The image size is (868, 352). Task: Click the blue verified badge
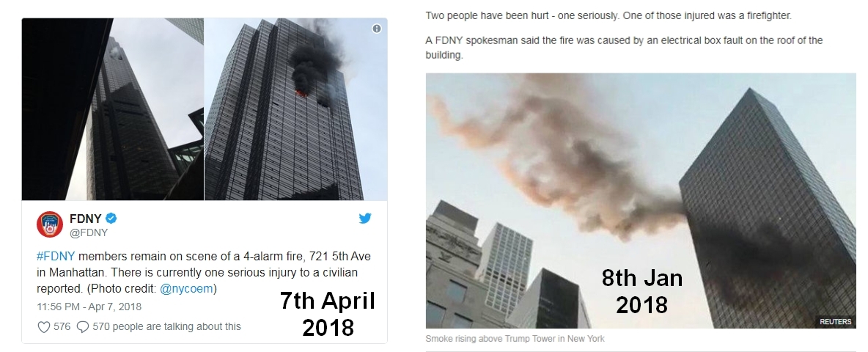pos(111,218)
